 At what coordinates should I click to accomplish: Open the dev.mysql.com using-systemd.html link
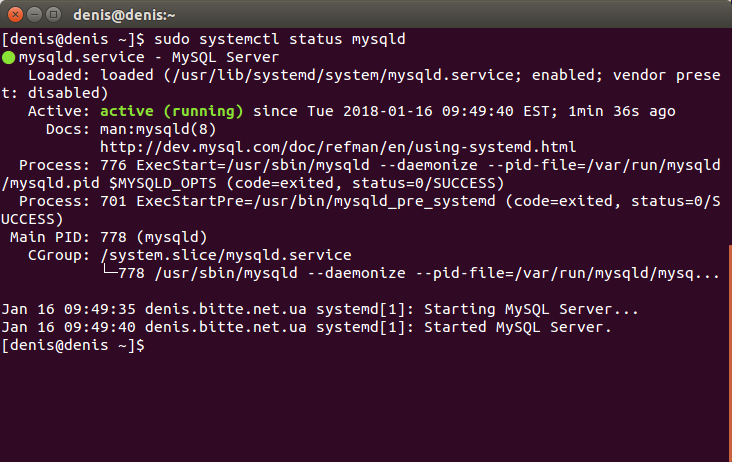coord(338,147)
